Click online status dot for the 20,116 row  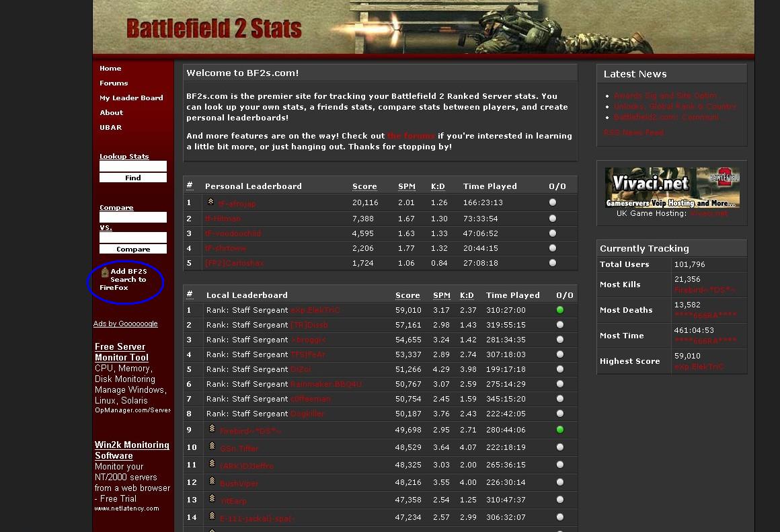[553, 202]
